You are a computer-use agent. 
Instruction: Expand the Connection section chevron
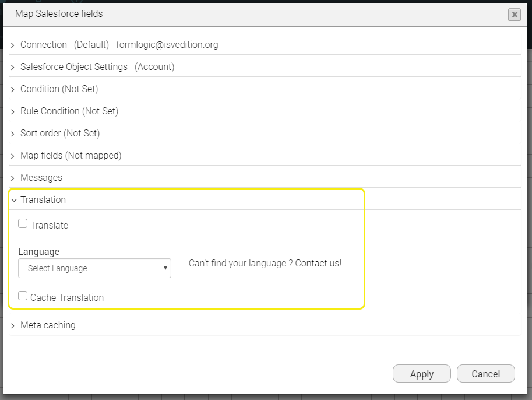pos(13,44)
